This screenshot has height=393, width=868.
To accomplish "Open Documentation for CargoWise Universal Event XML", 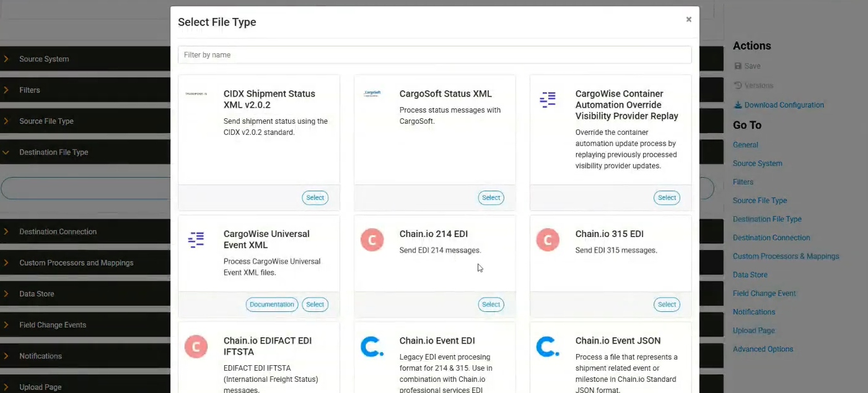I will click(x=272, y=304).
